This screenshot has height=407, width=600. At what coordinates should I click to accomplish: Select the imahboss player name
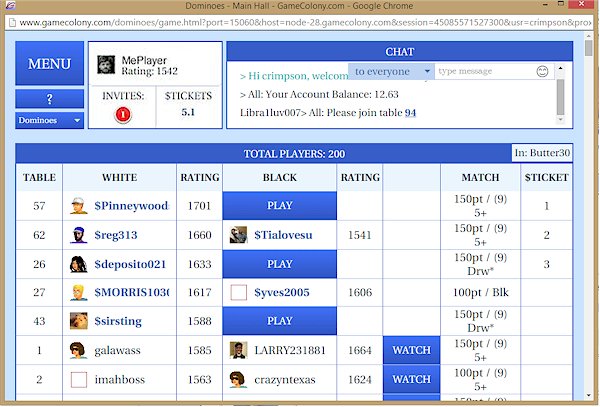tap(120, 379)
